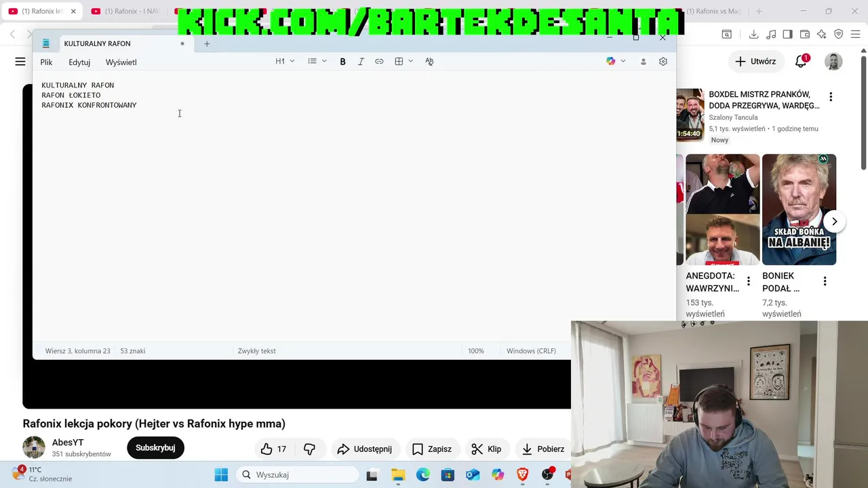Open the Plik menu in Notepad
Viewport: 868px width, 488px height.
[x=46, y=62]
